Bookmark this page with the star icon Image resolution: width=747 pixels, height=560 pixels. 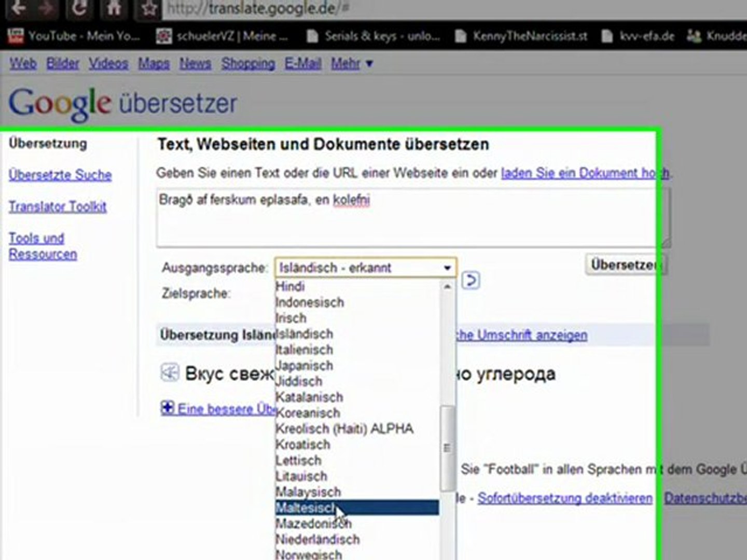click(149, 8)
